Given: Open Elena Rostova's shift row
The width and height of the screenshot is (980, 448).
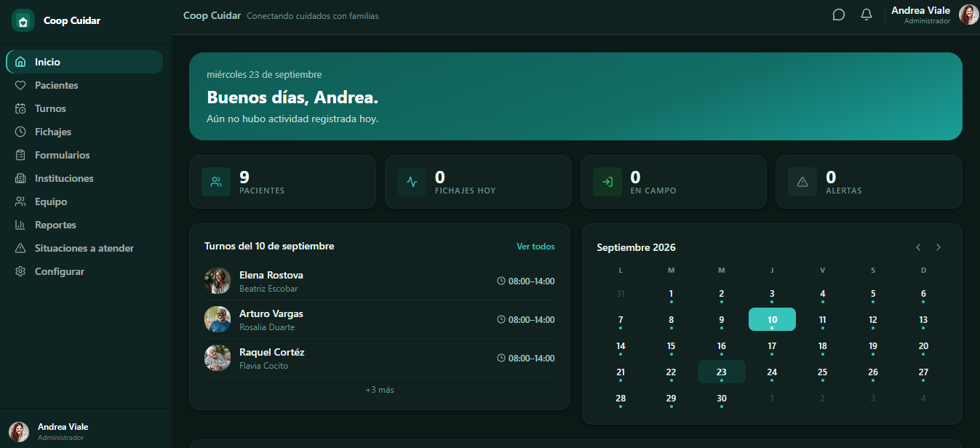Looking at the screenshot, I should coord(380,281).
